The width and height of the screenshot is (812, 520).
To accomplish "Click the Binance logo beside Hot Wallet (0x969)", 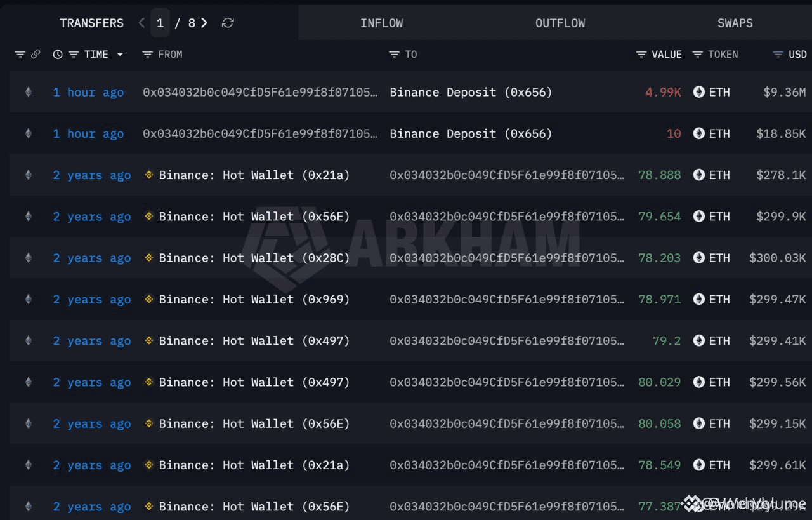I will pyautogui.click(x=149, y=299).
